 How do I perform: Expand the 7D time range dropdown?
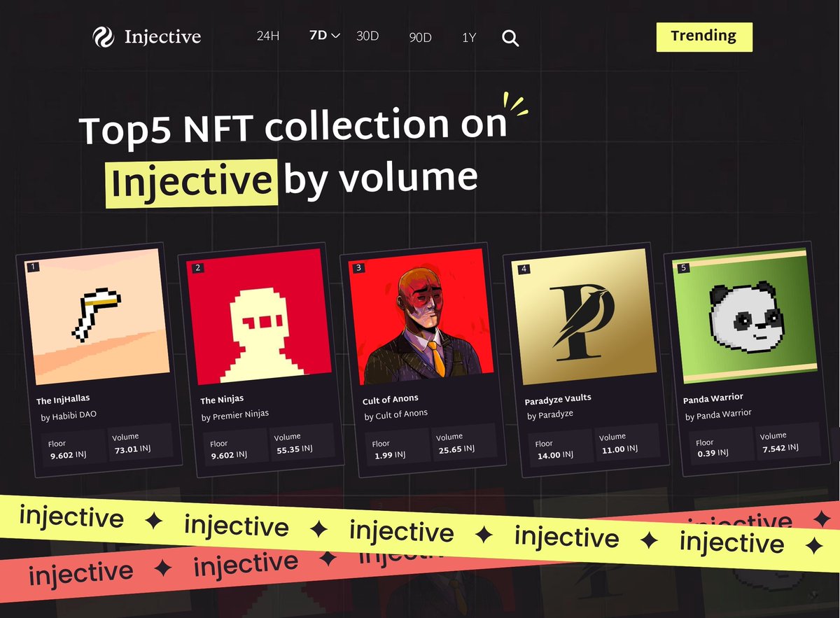point(324,35)
